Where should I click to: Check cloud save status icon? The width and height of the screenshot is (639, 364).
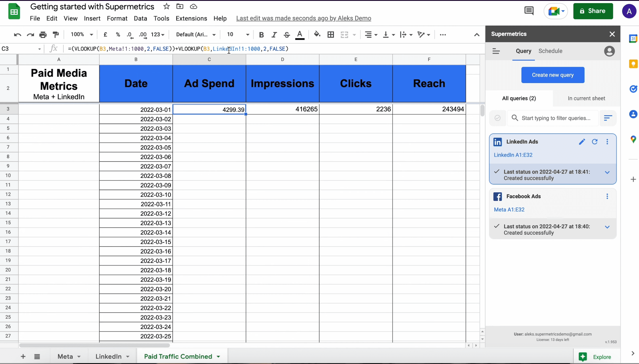(194, 6)
